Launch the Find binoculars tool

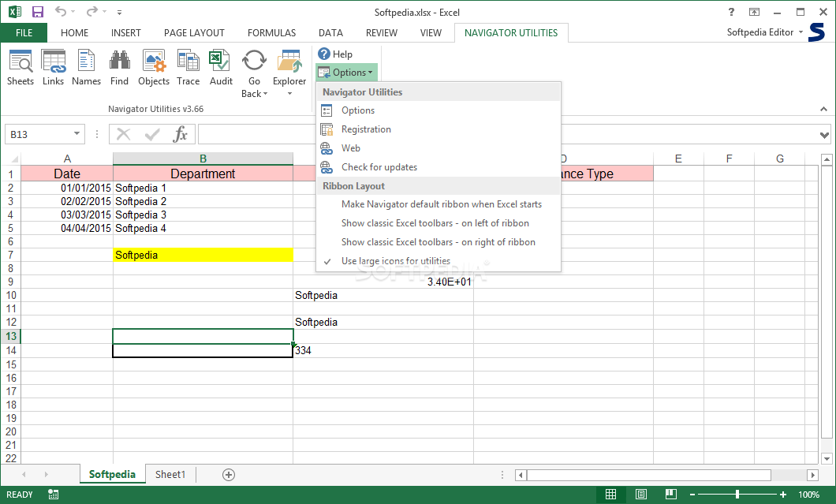119,67
